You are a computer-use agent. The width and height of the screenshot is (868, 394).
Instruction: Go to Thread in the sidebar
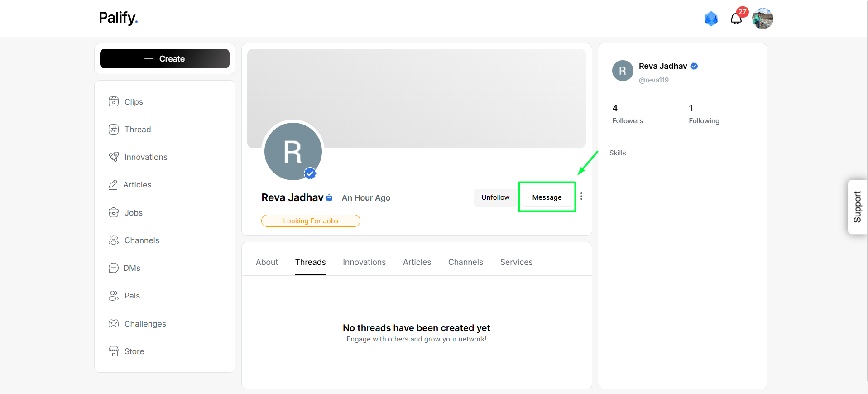138,130
